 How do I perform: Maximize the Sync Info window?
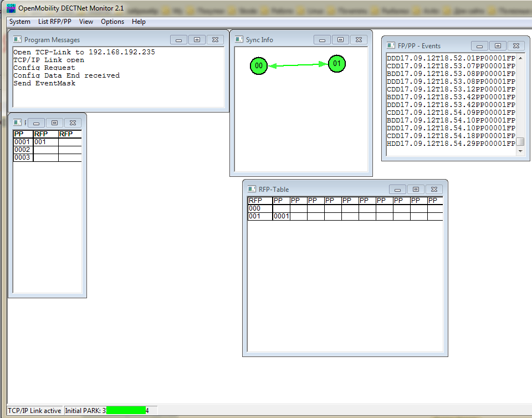click(x=340, y=40)
